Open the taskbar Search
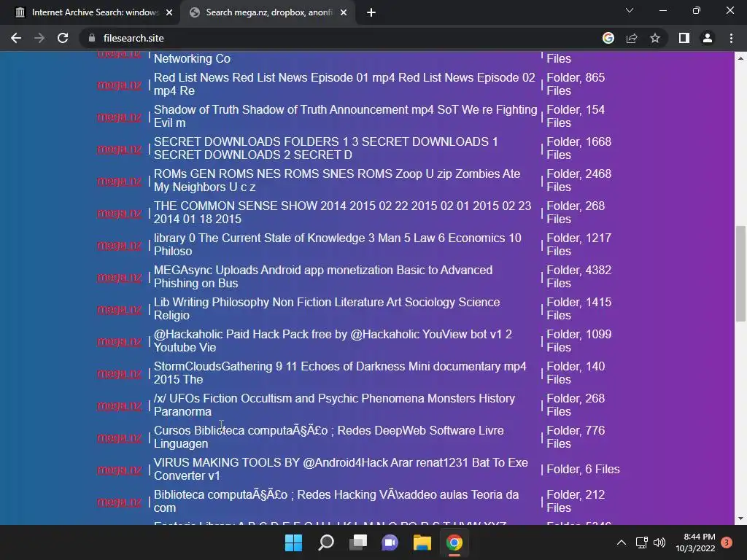The height and width of the screenshot is (560, 747). pos(326,542)
